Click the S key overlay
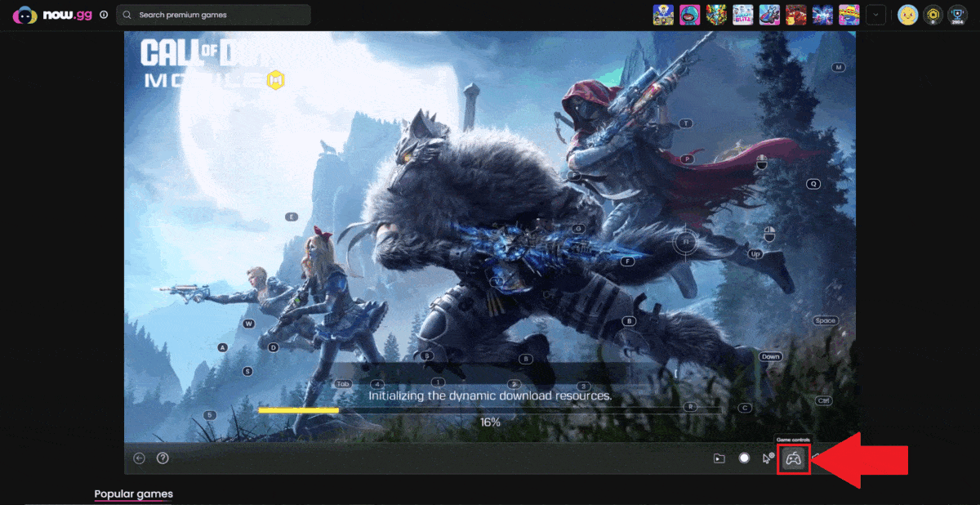The width and height of the screenshot is (980, 505). point(247,371)
